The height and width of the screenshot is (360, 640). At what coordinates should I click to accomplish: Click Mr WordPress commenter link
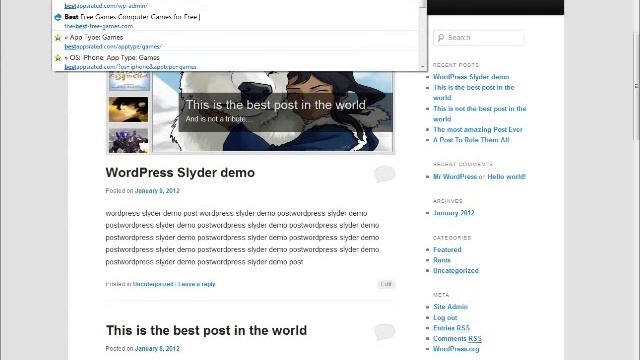coord(455,177)
